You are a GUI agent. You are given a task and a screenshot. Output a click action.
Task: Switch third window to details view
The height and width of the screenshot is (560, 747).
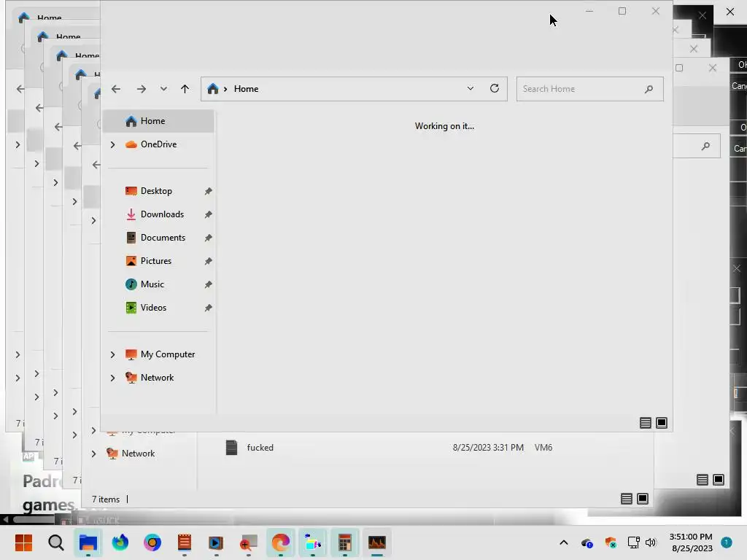coord(703,480)
